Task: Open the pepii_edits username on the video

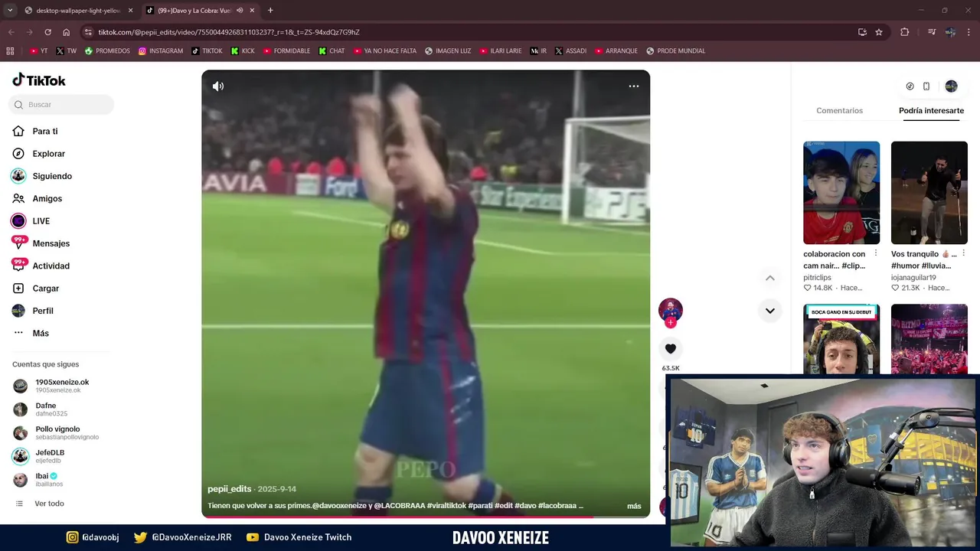Action: [230, 489]
